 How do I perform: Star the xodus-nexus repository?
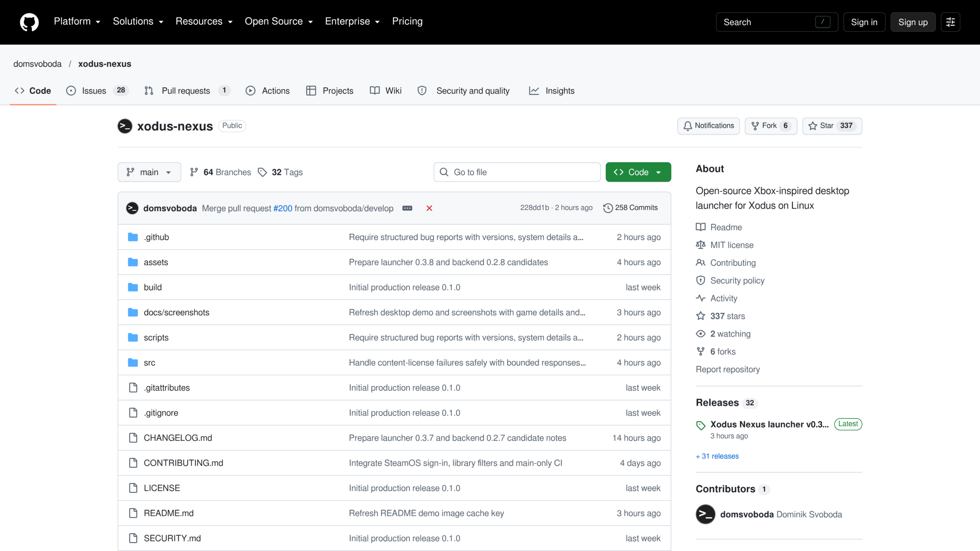coord(832,126)
